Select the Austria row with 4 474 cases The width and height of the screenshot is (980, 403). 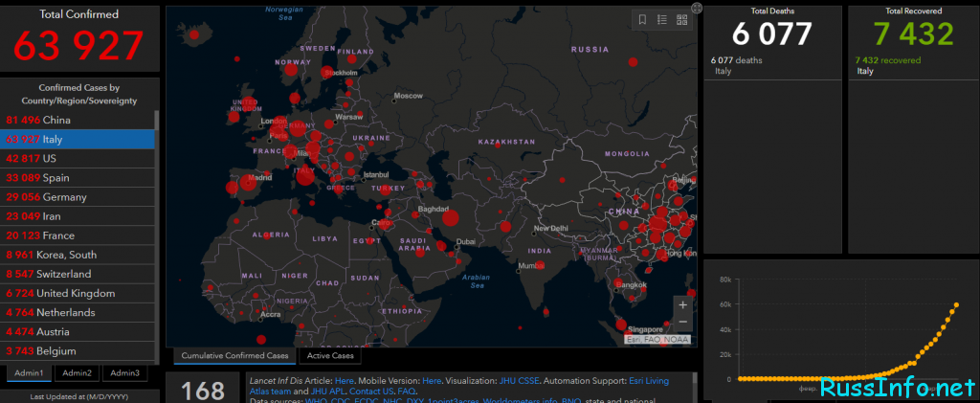coord(78,332)
